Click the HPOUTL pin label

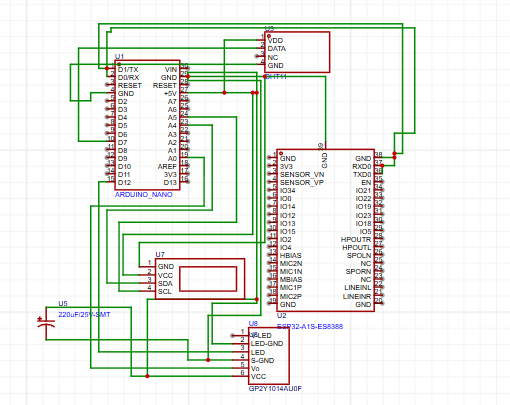[x=357, y=248]
